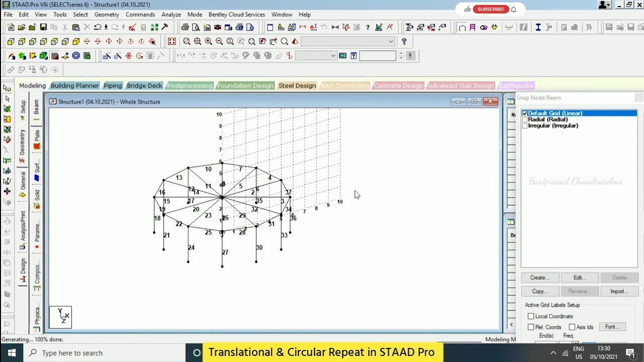The image size is (644, 362).
Task: Click the rotate up arrow icon
Action: (87, 41)
